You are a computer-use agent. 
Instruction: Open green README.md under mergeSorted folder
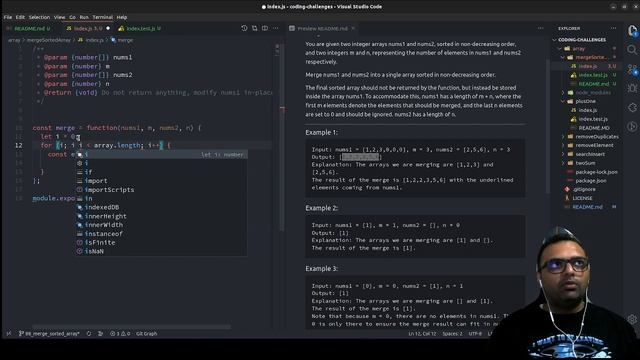[x=593, y=84]
